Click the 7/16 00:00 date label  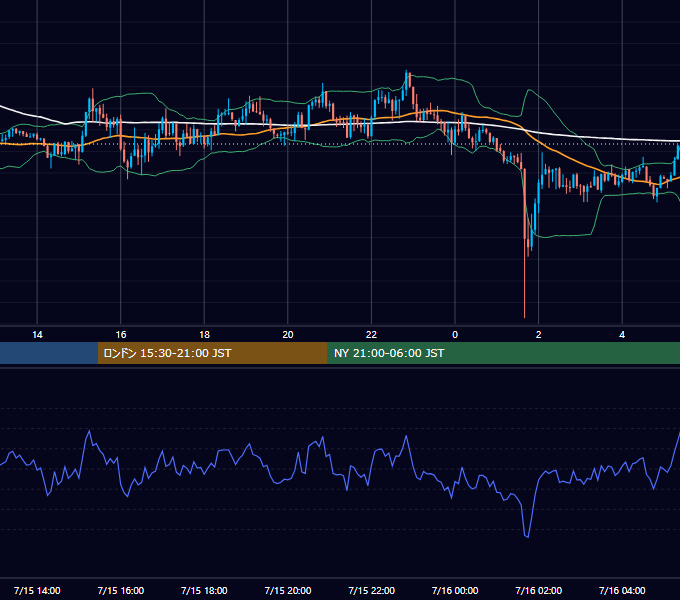click(455, 590)
